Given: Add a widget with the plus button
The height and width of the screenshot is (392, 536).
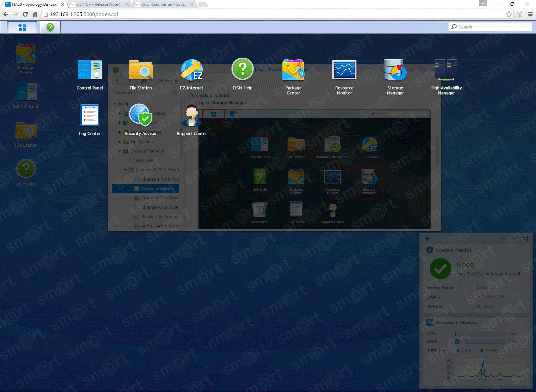Looking at the screenshot, I should pyautogui.click(x=427, y=239).
